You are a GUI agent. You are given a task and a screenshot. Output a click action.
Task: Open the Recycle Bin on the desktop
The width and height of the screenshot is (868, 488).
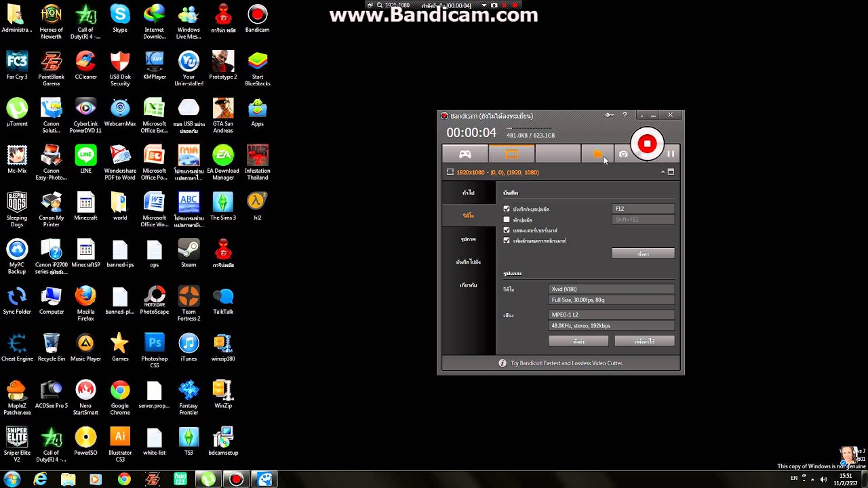click(52, 348)
